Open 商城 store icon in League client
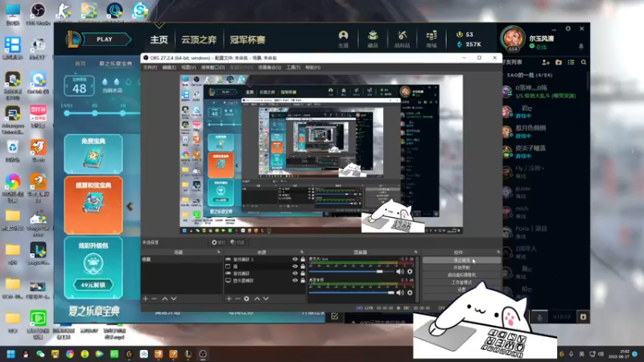 pos(431,39)
